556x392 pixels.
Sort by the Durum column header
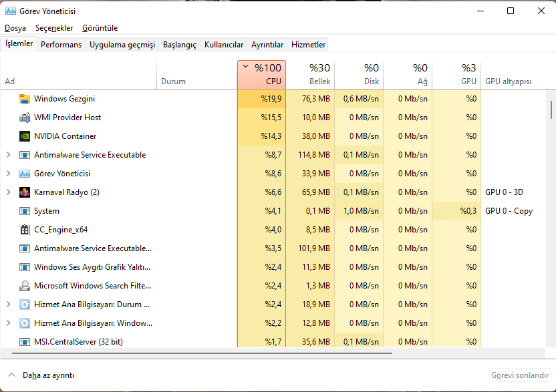(x=196, y=75)
